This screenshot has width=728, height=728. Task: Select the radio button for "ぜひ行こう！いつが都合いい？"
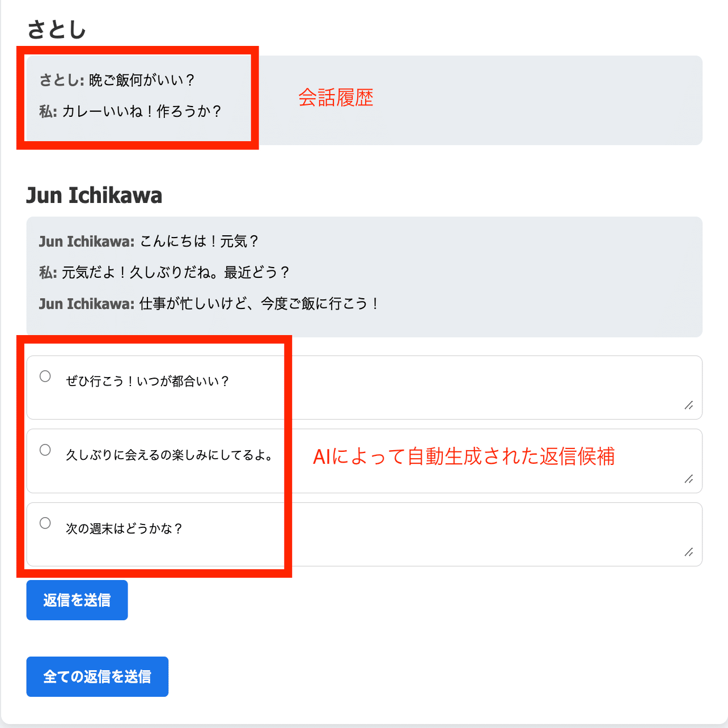tap(45, 375)
